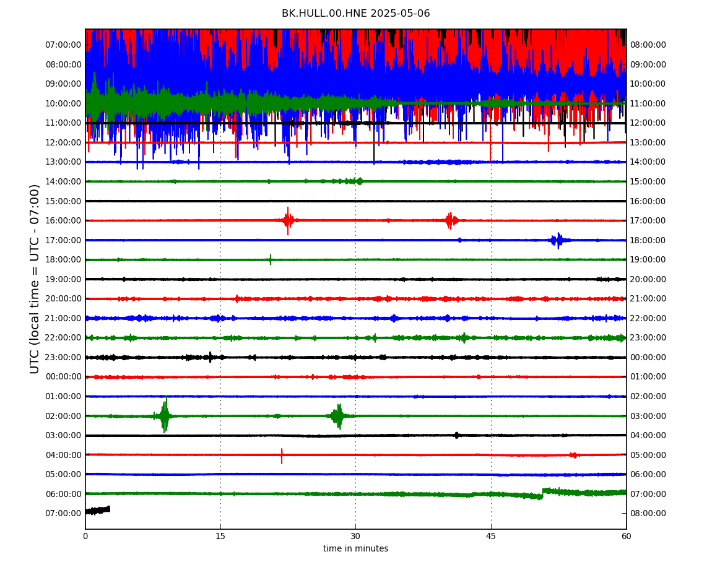Click the UTC-axis 05:00:00 label
712x588 pixels.
(x=63, y=475)
